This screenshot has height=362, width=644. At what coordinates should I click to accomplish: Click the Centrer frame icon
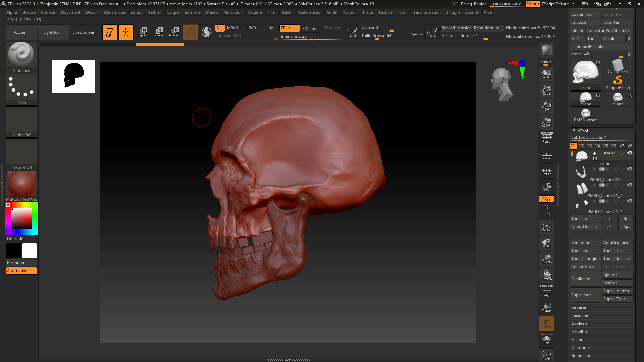pyautogui.click(x=547, y=227)
